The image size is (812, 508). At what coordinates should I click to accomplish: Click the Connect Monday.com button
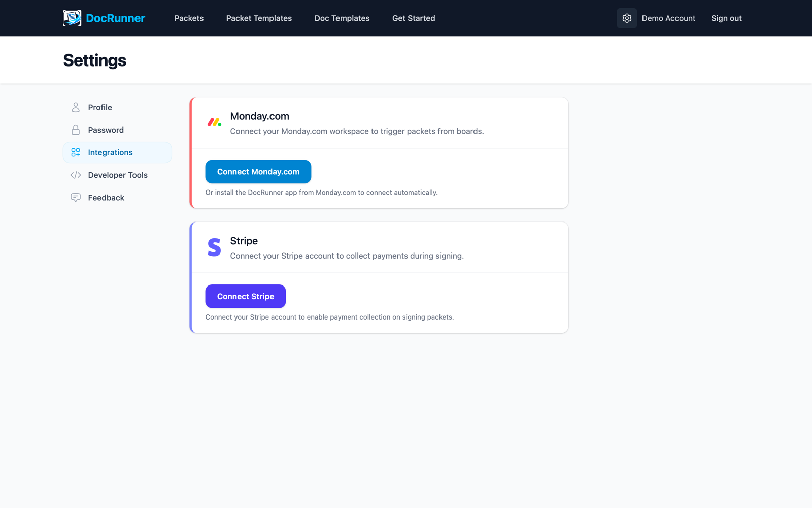pyautogui.click(x=258, y=172)
